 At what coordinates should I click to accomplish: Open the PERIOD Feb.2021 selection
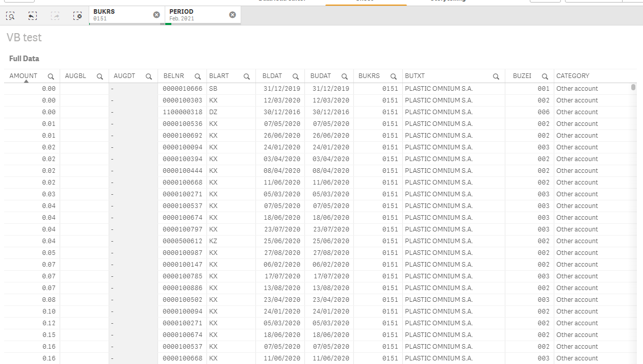(194, 14)
